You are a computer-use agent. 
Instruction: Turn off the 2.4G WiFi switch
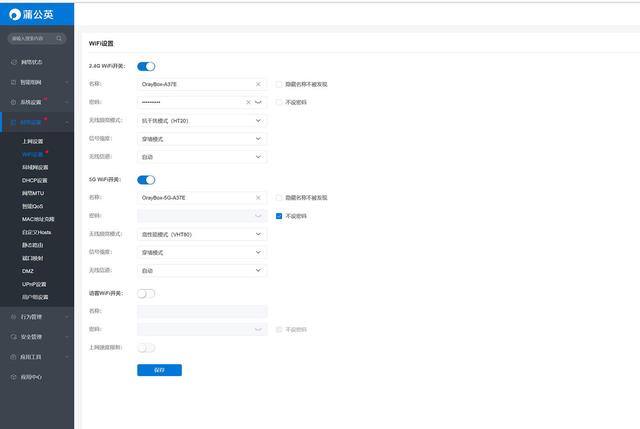click(146, 66)
